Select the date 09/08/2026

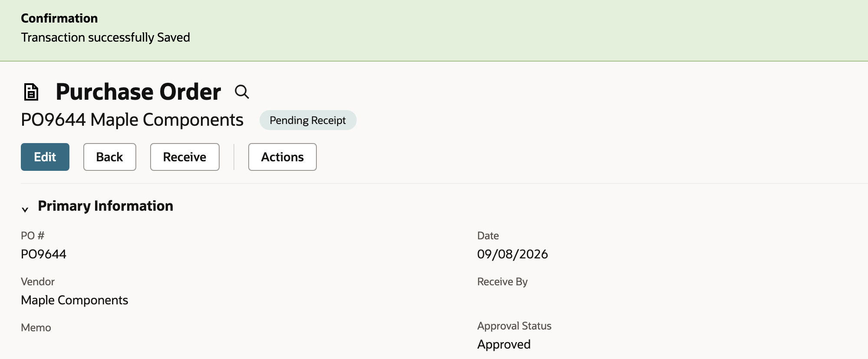click(x=513, y=254)
